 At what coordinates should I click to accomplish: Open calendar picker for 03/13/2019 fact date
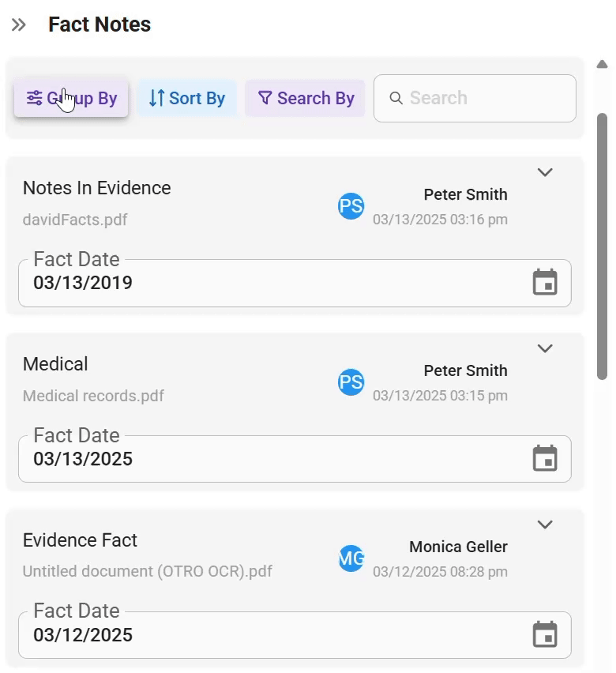(545, 283)
